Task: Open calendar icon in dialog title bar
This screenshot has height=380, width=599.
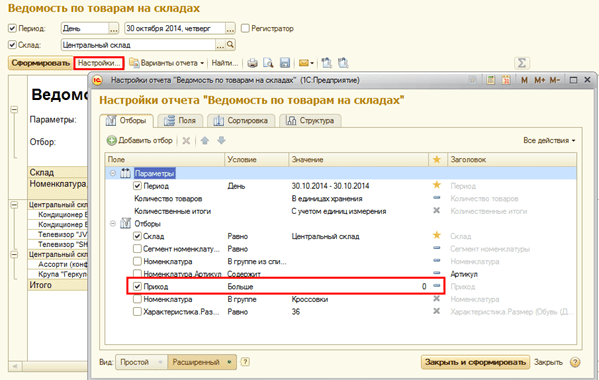Action: point(506,80)
